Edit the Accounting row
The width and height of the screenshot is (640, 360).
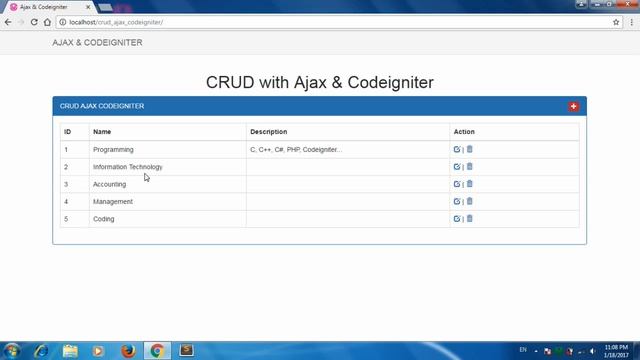pyautogui.click(x=457, y=184)
